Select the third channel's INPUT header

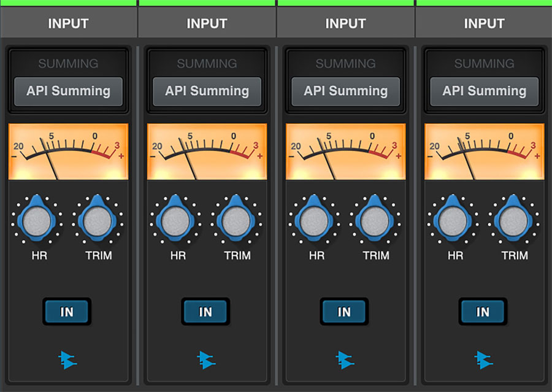(346, 23)
